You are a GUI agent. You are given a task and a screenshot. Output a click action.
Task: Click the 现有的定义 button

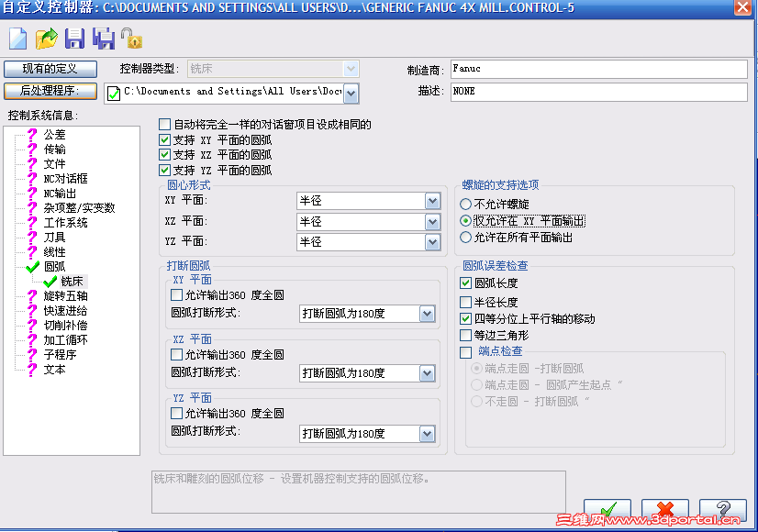[50, 69]
